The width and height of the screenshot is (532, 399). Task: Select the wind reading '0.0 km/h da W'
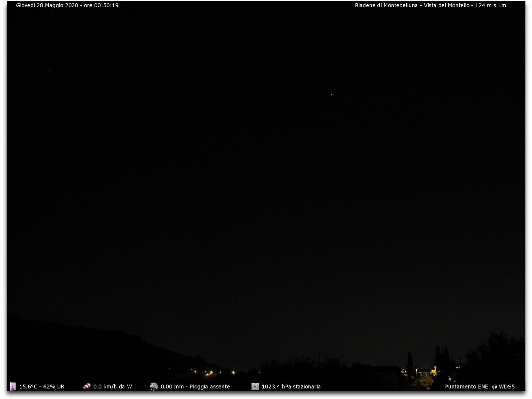pos(112,387)
